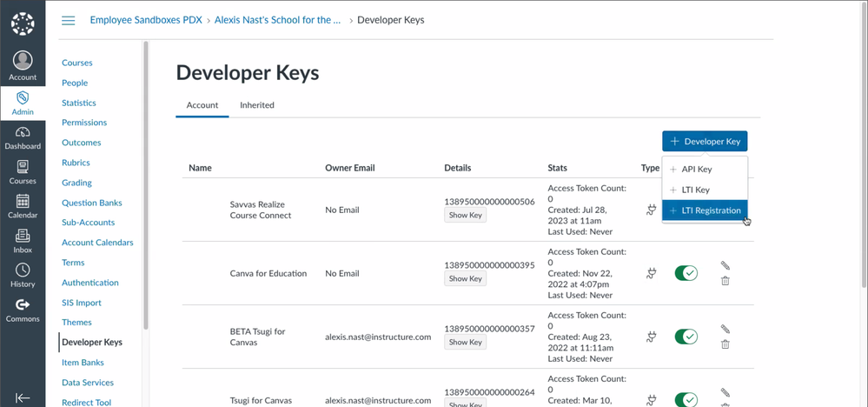The width and height of the screenshot is (868, 407).
Task: Choose LTI Registration from the menu
Action: pyautogui.click(x=705, y=210)
